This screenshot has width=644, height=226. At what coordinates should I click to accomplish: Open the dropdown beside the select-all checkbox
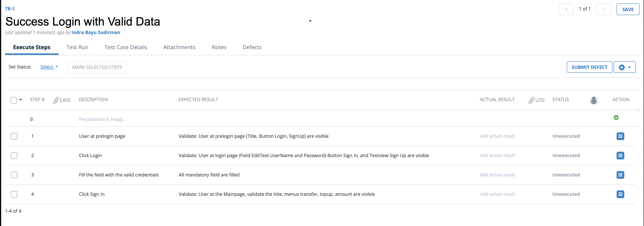coord(20,100)
